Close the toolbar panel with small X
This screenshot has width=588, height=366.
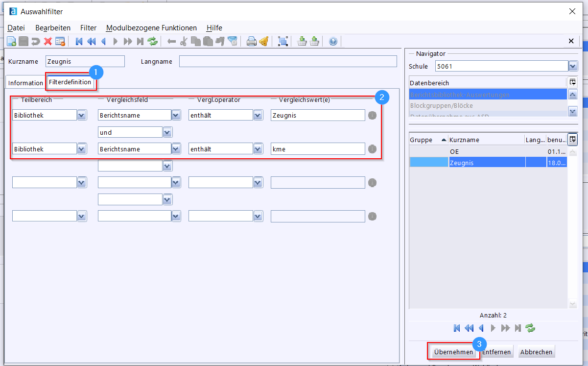571,41
